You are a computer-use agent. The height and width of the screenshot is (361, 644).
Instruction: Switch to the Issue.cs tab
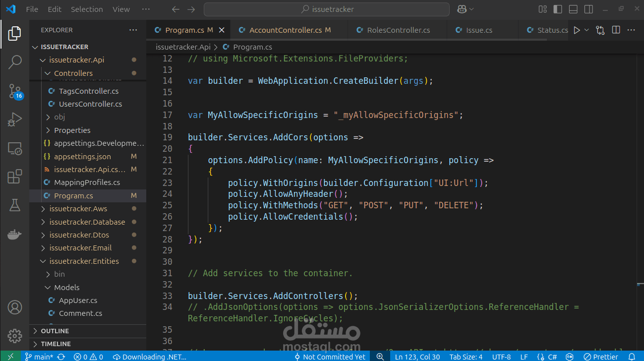479,30
